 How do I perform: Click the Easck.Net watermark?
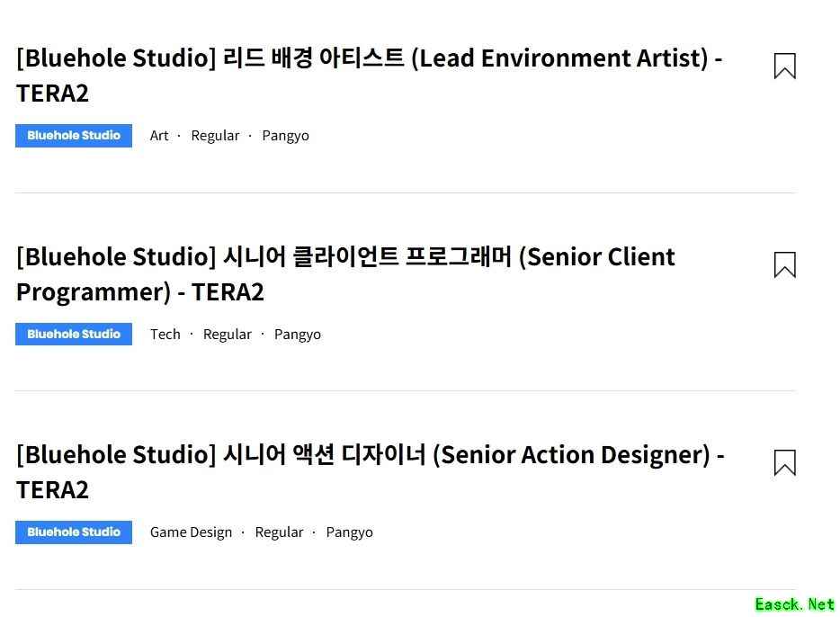pos(794,604)
